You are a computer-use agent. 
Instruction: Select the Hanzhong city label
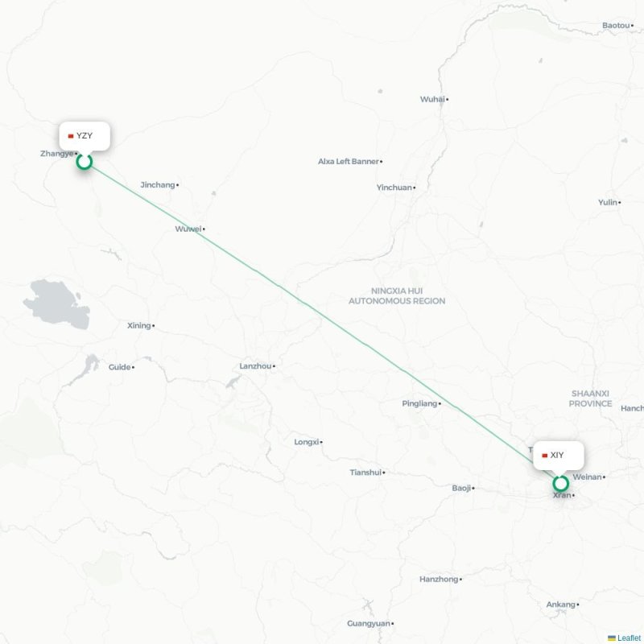click(x=439, y=579)
